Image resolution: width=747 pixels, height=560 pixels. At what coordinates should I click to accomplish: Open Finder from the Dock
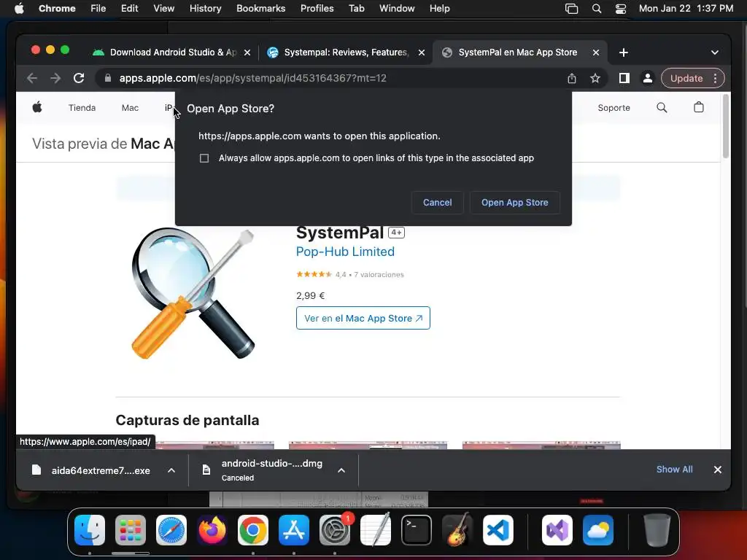point(90,530)
